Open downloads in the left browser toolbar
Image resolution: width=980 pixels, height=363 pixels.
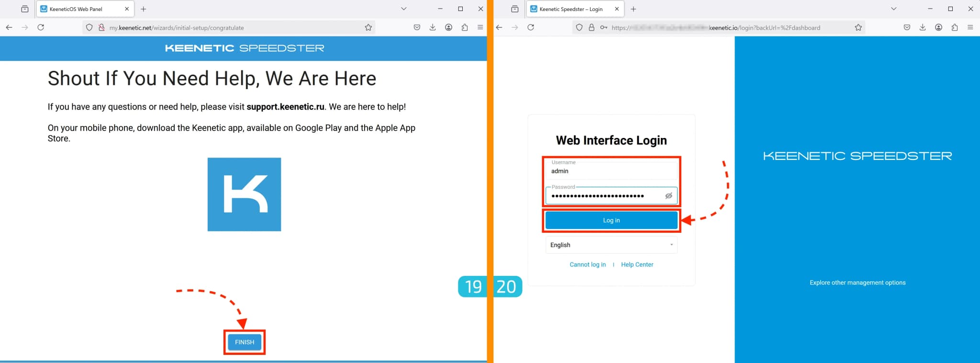pyautogui.click(x=433, y=27)
